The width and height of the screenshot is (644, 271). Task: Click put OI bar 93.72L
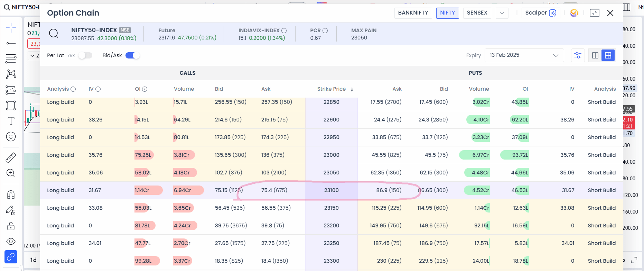pyautogui.click(x=514, y=155)
